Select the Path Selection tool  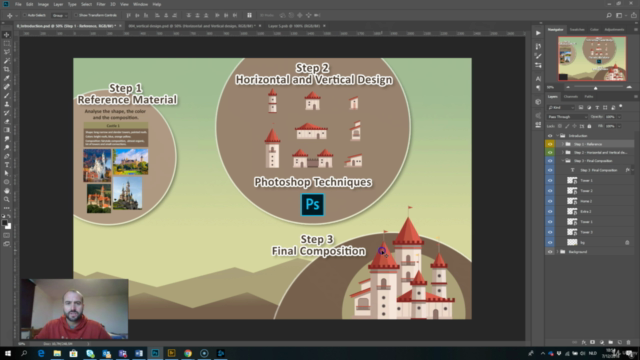(7, 173)
